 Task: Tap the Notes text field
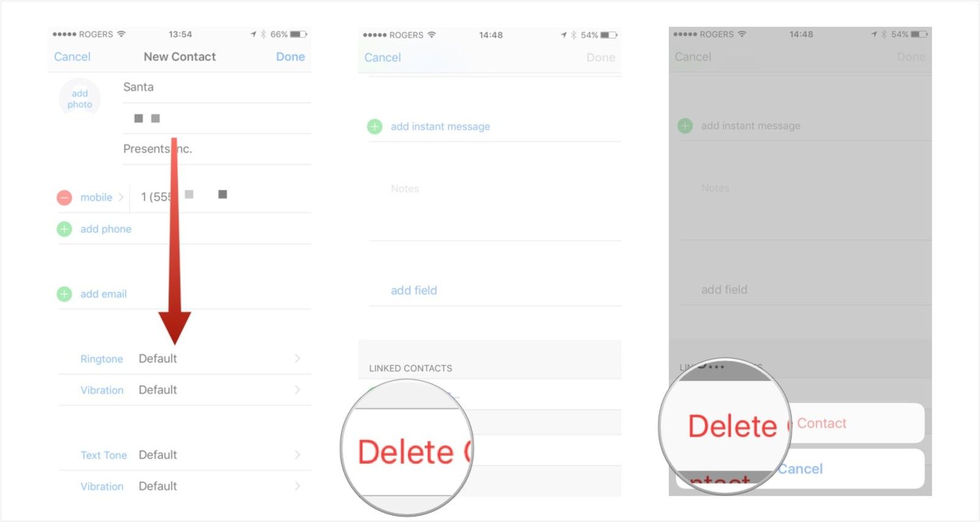coord(495,207)
